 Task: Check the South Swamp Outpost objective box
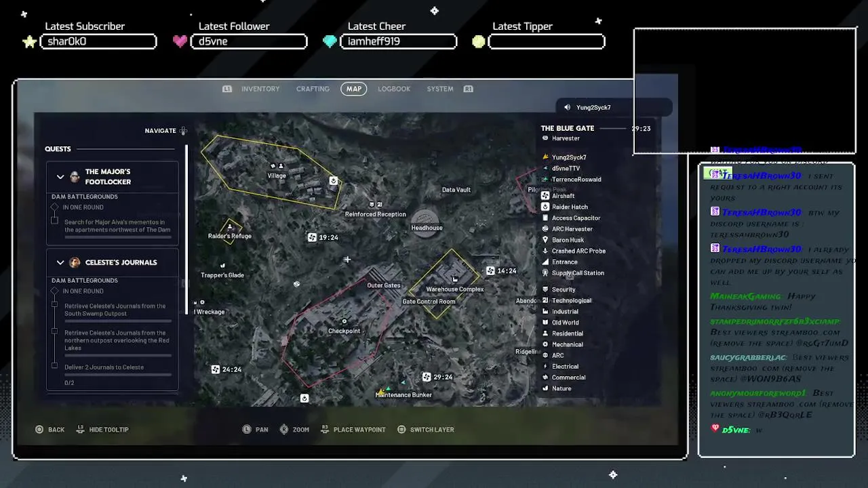(55, 304)
